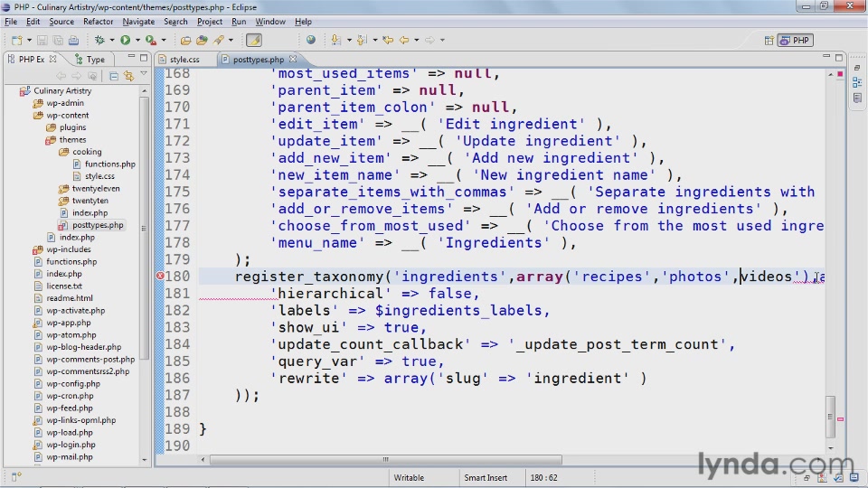868x488 pixels.
Task: Toggle the Mark Occurrences highlighter button
Action: [254, 40]
